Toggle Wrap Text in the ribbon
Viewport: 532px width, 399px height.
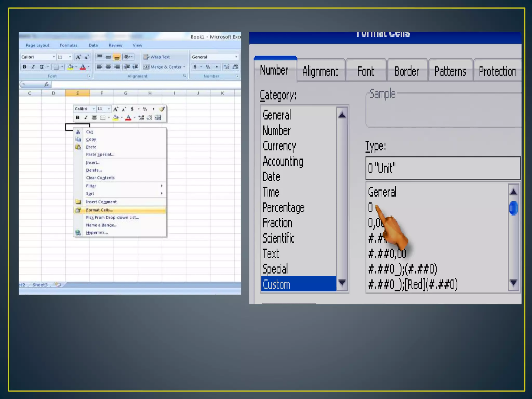coord(157,57)
